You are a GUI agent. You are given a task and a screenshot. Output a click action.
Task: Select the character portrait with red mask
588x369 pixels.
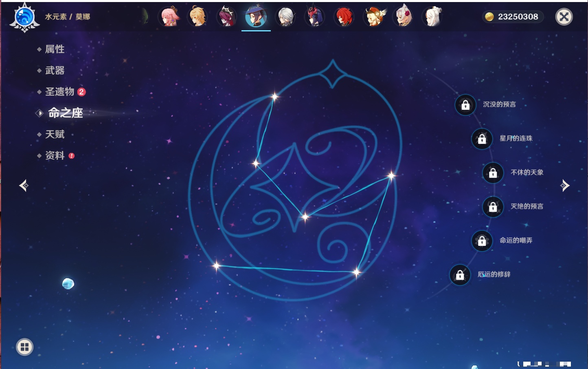click(x=314, y=17)
